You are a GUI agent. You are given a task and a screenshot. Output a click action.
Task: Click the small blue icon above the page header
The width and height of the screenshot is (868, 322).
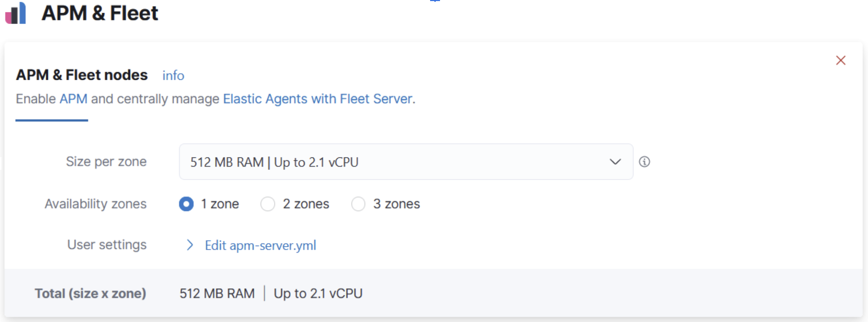click(435, 2)
